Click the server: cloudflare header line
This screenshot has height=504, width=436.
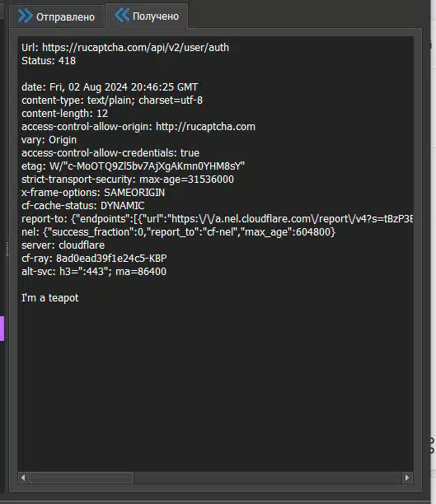tap(63, 245)
